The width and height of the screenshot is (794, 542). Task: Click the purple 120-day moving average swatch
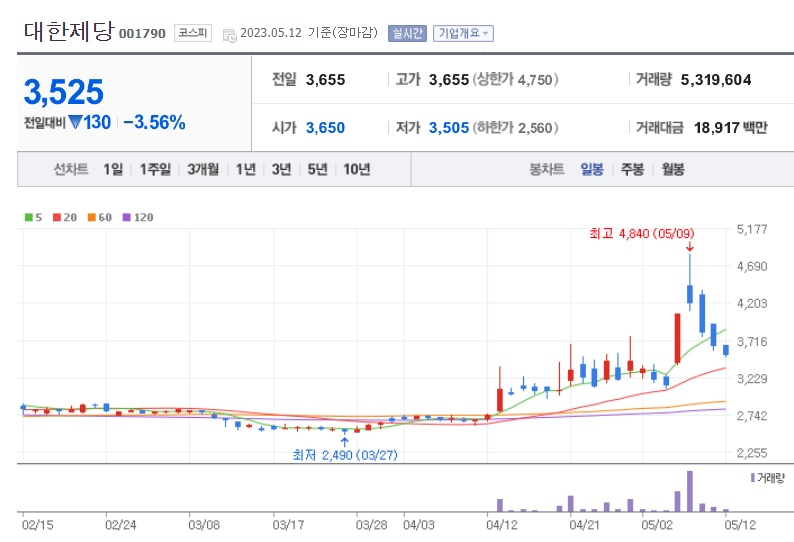click(127, 217)
